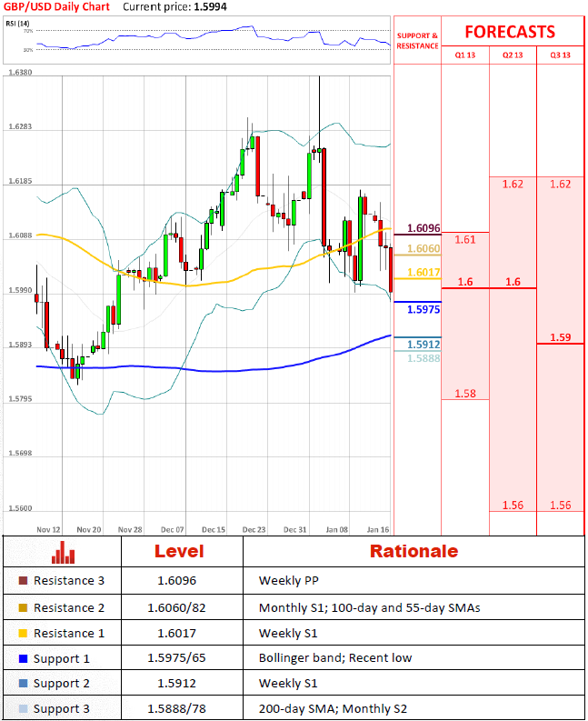588x721 pixels.
Task: Click the Jan 08 date axis label
Action: pos(336,530)
